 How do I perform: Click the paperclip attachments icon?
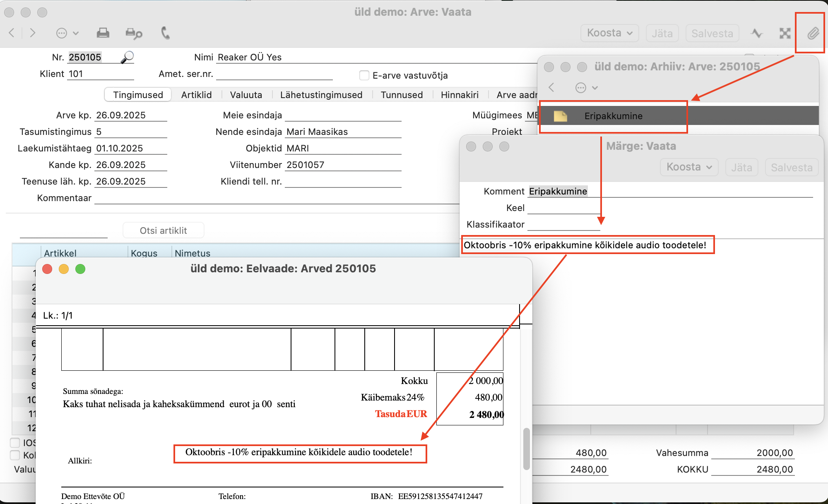point(813,33)
